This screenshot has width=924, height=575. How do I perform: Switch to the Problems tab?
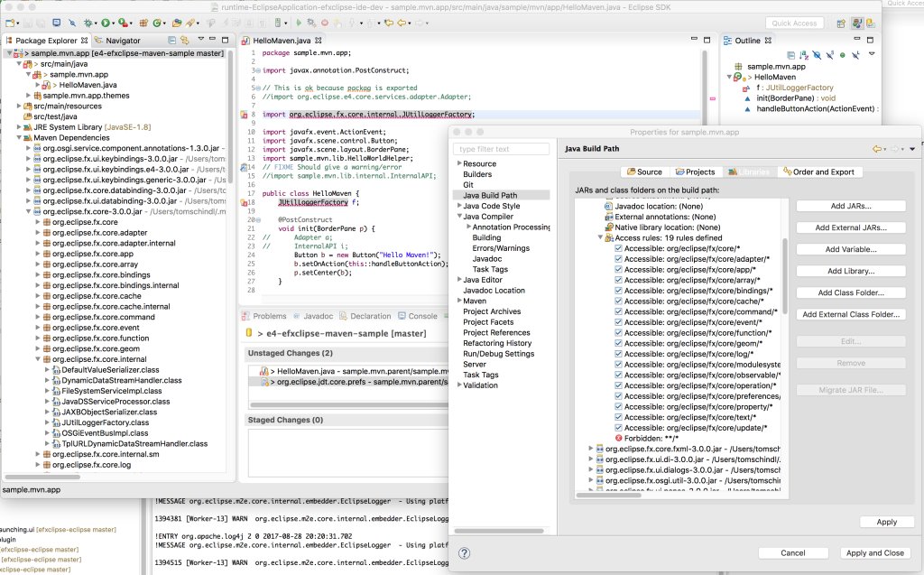264,316
